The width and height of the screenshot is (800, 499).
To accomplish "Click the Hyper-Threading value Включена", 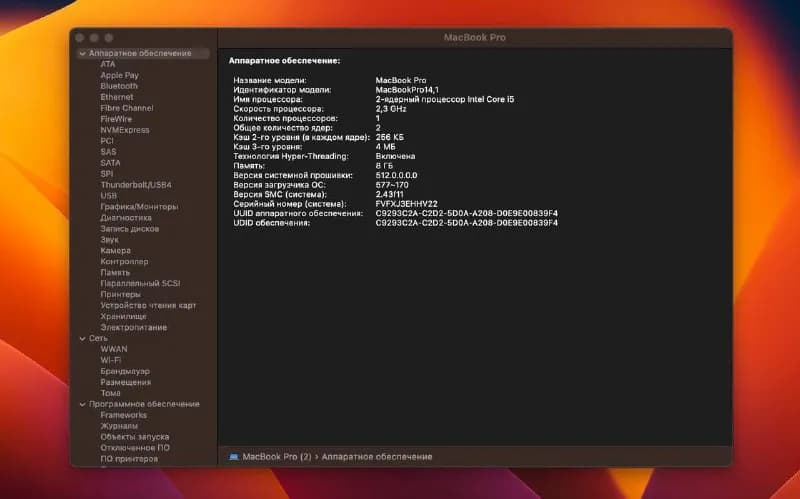I will pyautogui.click(x=395, y=157).
